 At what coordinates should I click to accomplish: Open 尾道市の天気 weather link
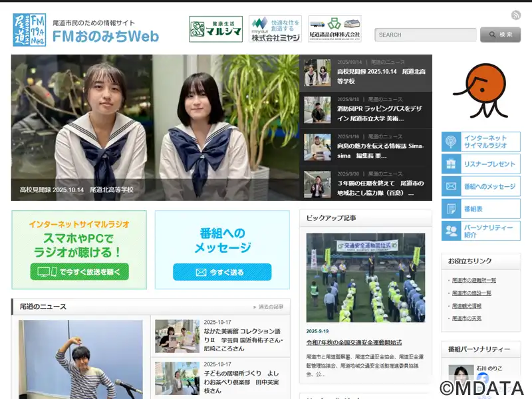(467, 319)
